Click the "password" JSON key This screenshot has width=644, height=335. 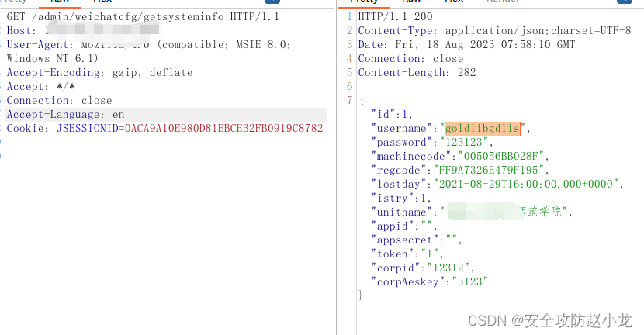(x=402, y=143)
